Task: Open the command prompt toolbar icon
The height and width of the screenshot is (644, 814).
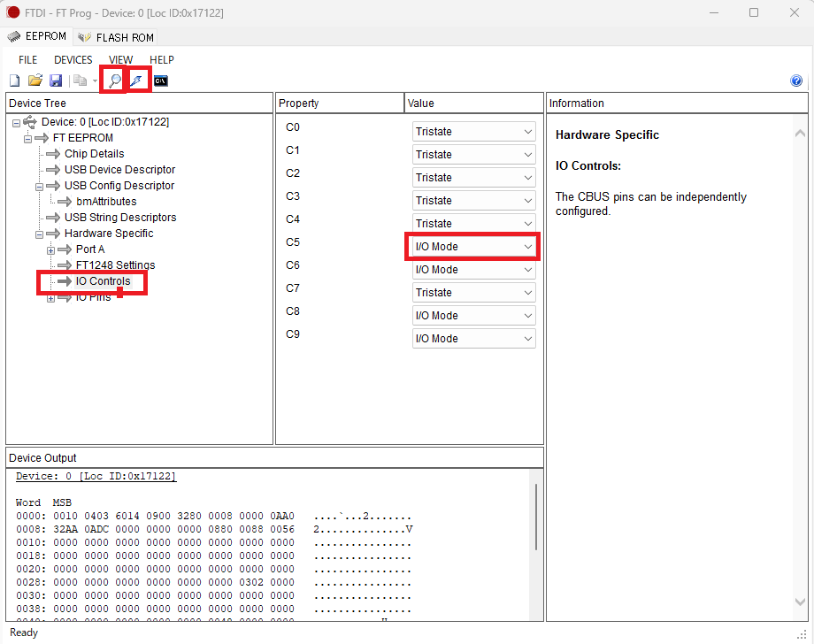Action: [x=161, y=81]
